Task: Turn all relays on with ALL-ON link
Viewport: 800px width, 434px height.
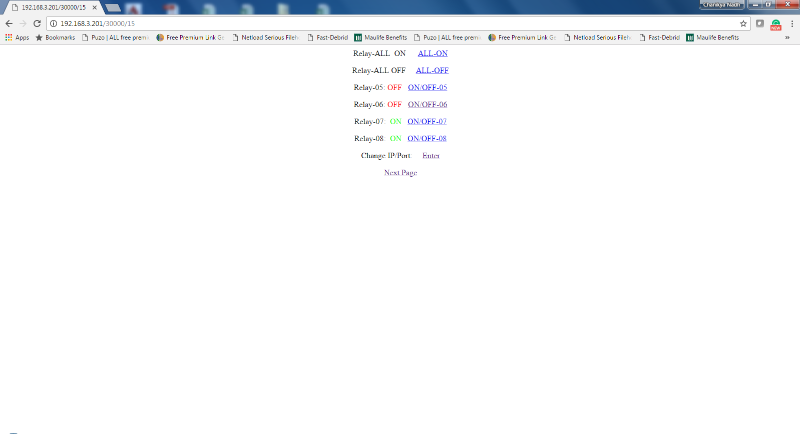Action: click(x=433, y=53)
